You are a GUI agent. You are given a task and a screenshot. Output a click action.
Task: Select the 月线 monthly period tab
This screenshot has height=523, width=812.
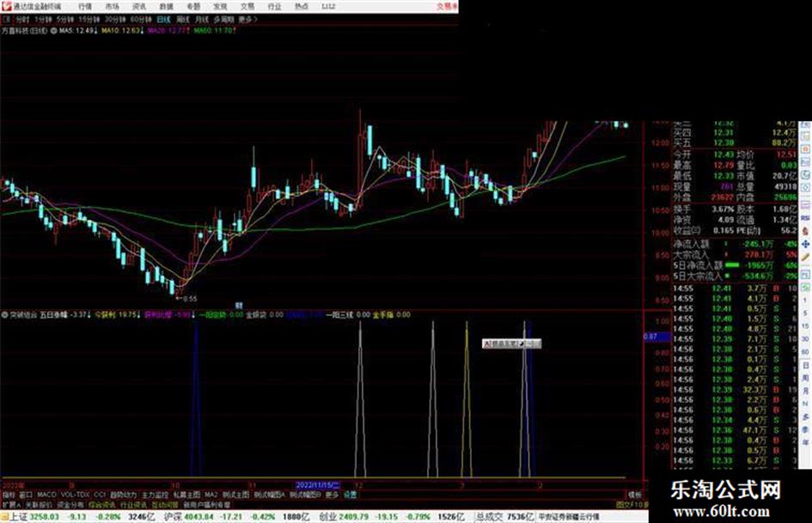click(201, 20)
